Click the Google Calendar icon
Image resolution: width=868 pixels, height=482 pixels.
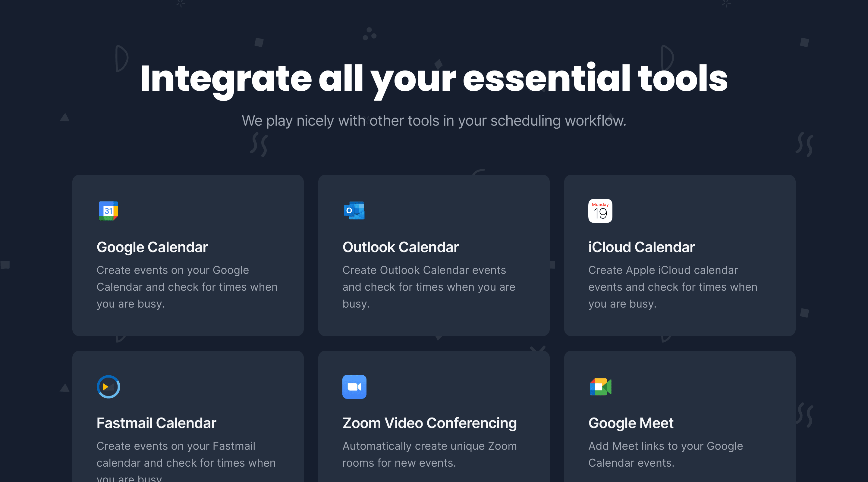click(108, 211)
